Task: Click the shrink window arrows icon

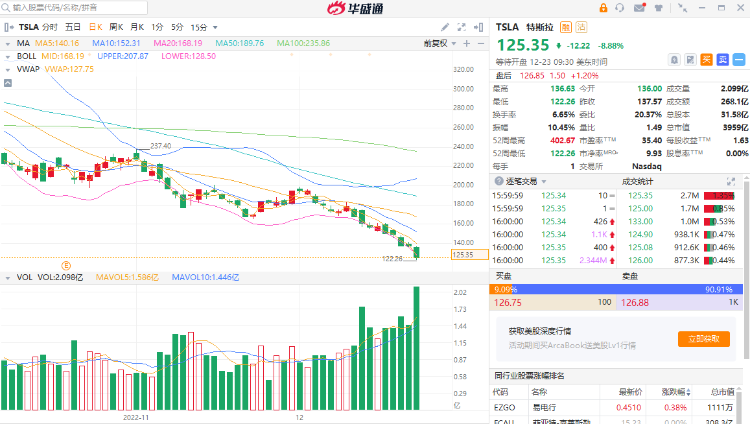Action: 682,8
